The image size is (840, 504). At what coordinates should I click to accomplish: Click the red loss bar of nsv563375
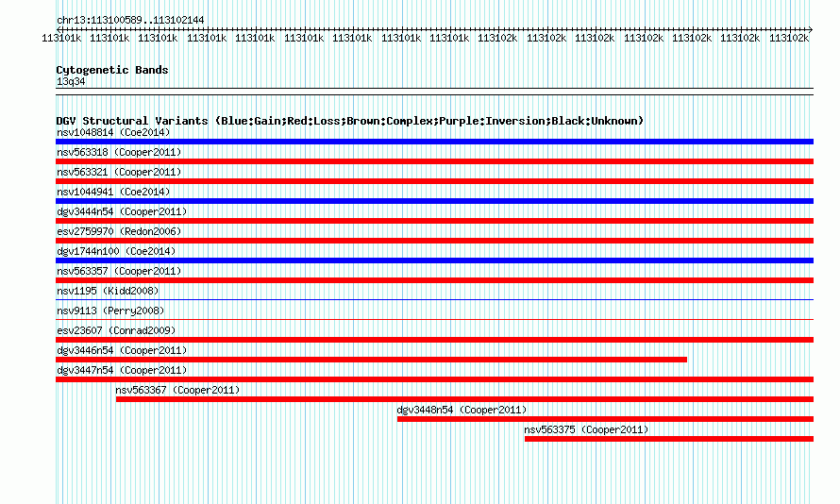tap(669, 439)
